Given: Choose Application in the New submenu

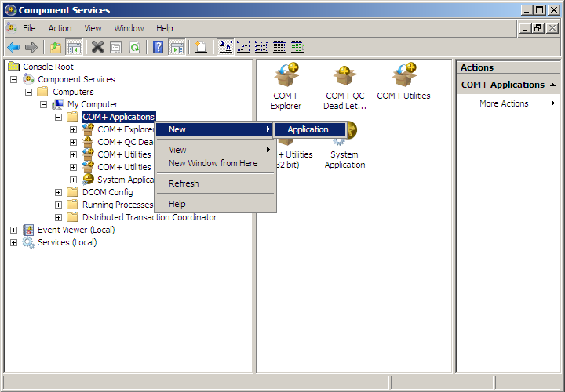Looking at the screenshot, I should click(x=310, y=129).
